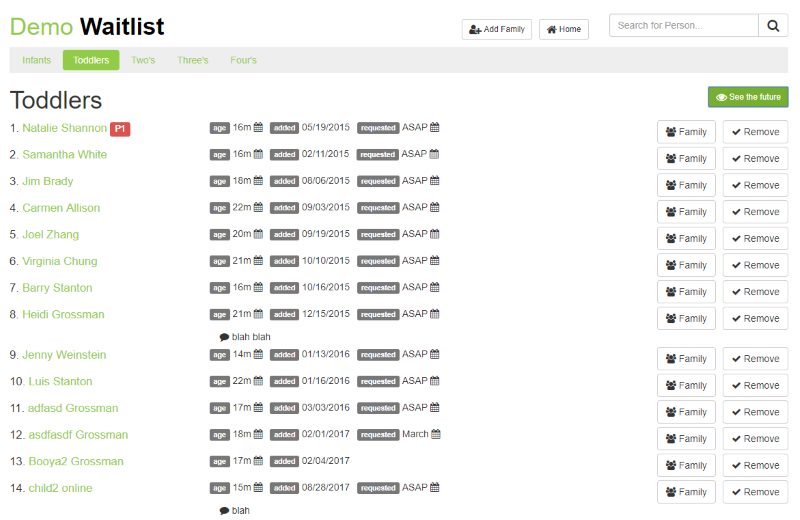Click age calendar icon for Booya2 Grossman

[258, 461]
